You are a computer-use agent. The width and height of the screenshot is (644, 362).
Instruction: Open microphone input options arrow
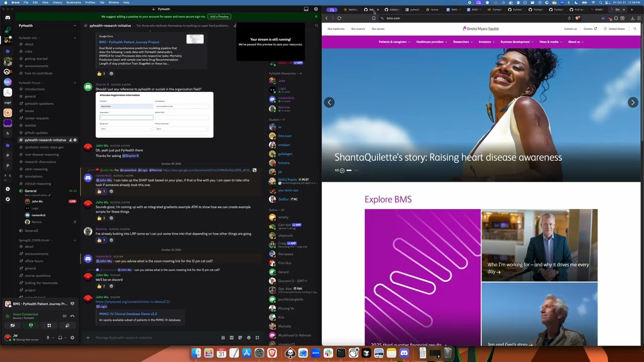tap(53, 338)
